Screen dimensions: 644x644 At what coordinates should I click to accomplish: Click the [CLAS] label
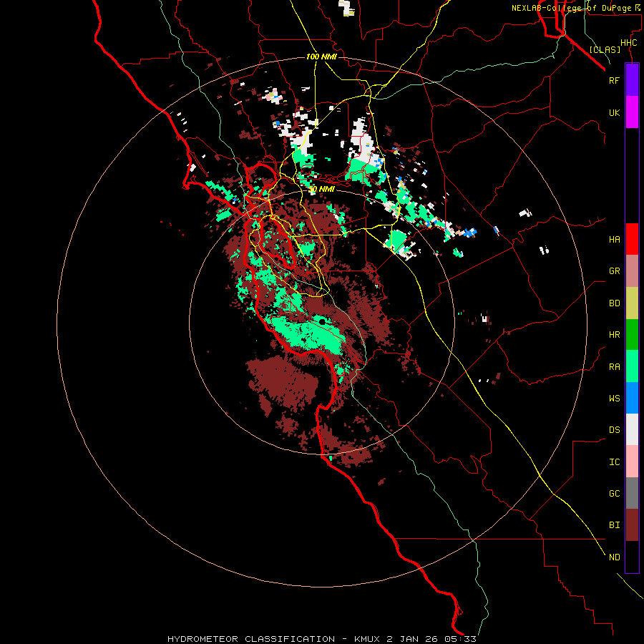605,49
